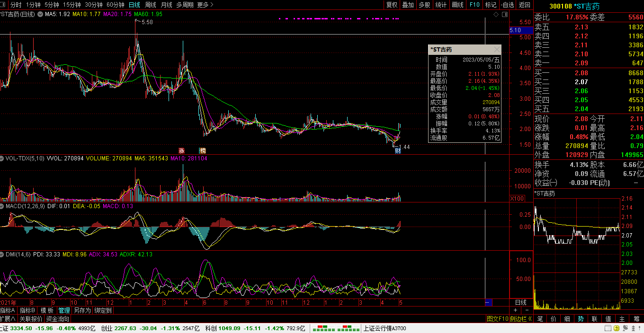The height and width of the screenshot is (333, 644).
Task: Switch to 分时 intraday chart
Action: (16, 5)
